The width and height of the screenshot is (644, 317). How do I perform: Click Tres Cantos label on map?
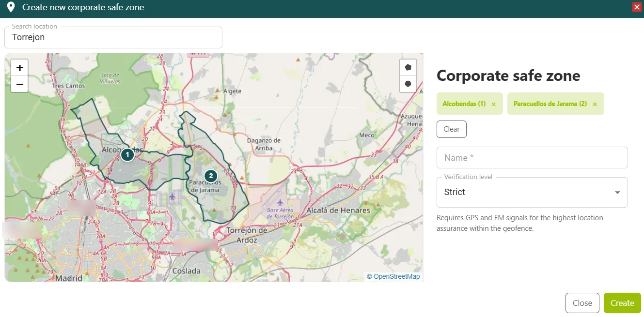(x=68, y=86)
